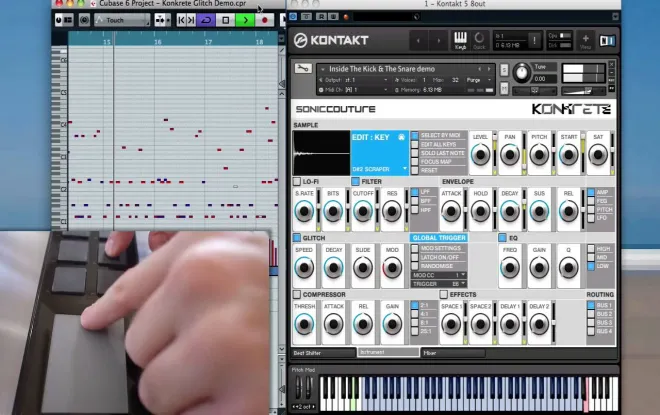Click Kontakt next preset arrow in header

[x=438, y=41]
